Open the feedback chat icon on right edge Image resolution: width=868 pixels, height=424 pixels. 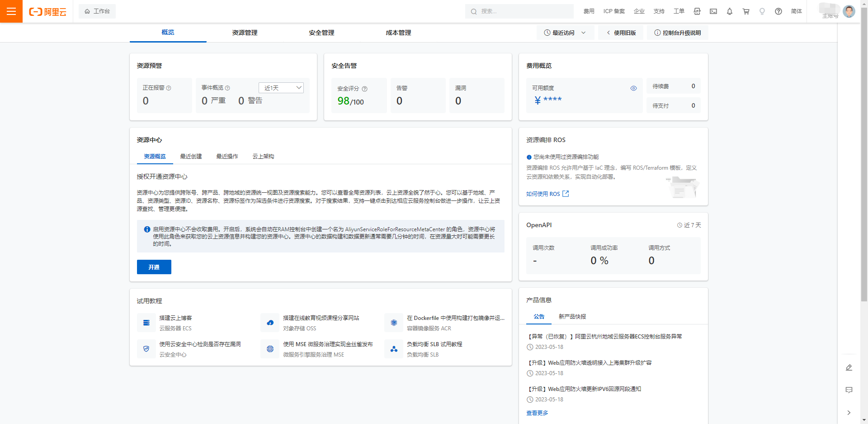coord(849,390)
